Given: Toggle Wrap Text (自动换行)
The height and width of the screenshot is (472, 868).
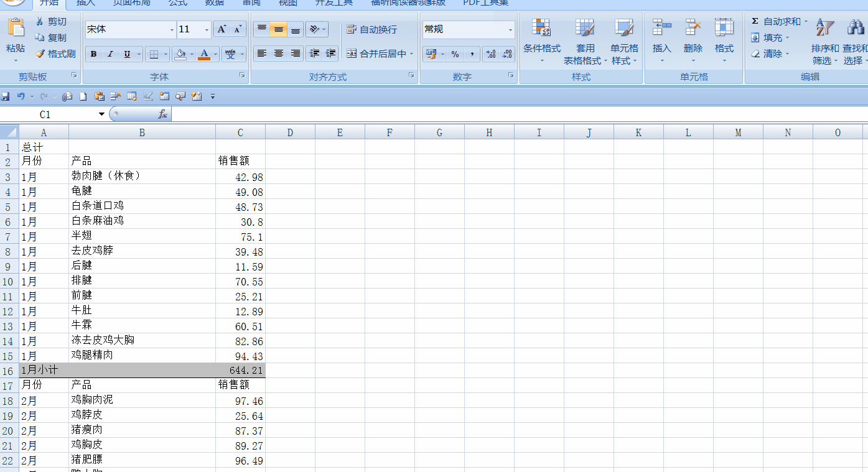Looking at the screenshot, I should 372,29.
